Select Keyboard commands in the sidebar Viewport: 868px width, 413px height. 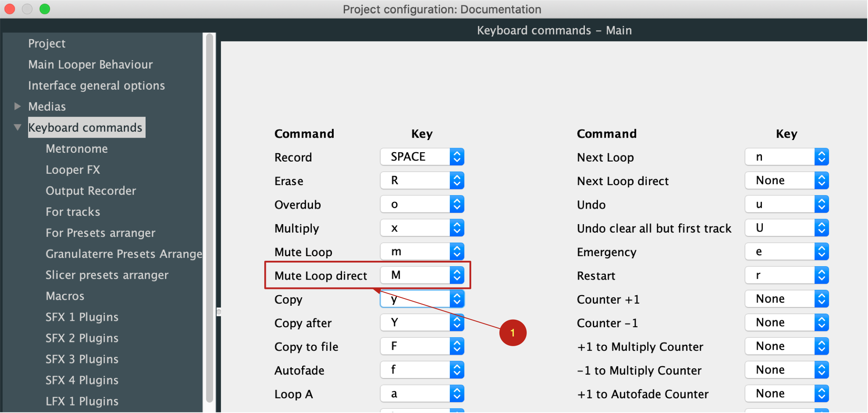[x=86, y=127]
